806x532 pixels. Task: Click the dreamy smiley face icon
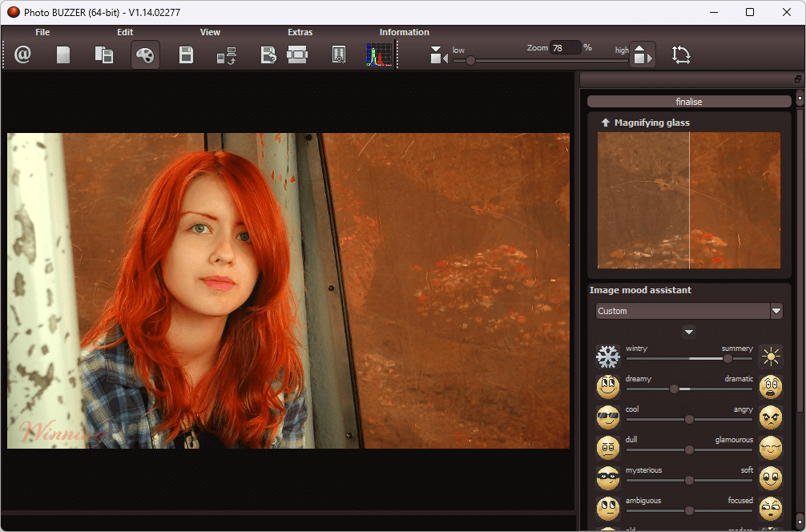point(607,386)
